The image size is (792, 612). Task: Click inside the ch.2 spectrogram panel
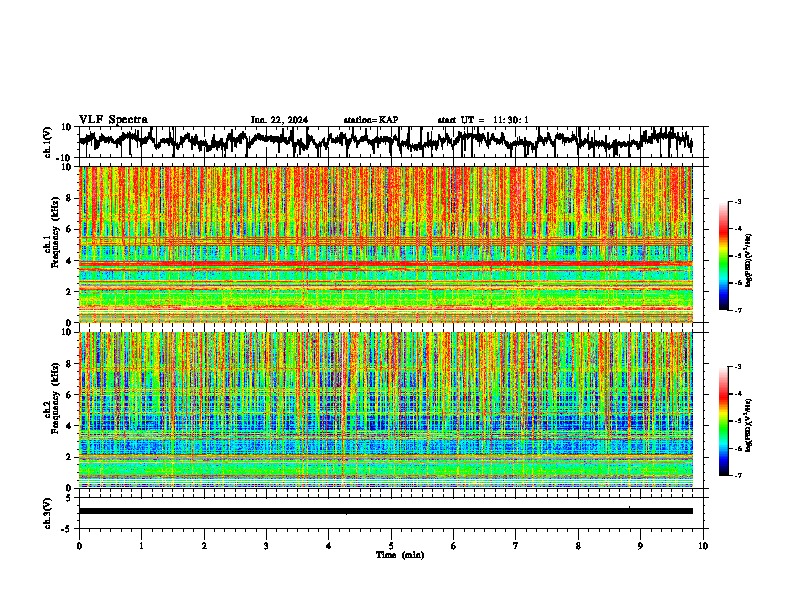tap(385, 410)
